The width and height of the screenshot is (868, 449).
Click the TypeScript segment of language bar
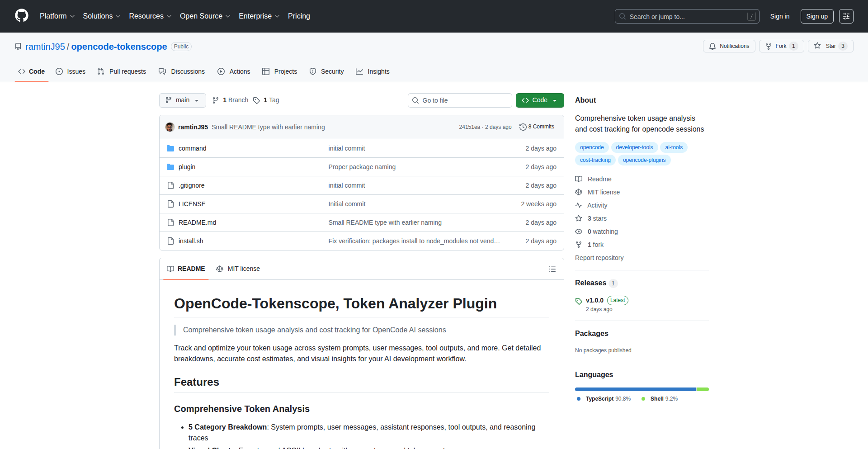click(x=633, y=389)
